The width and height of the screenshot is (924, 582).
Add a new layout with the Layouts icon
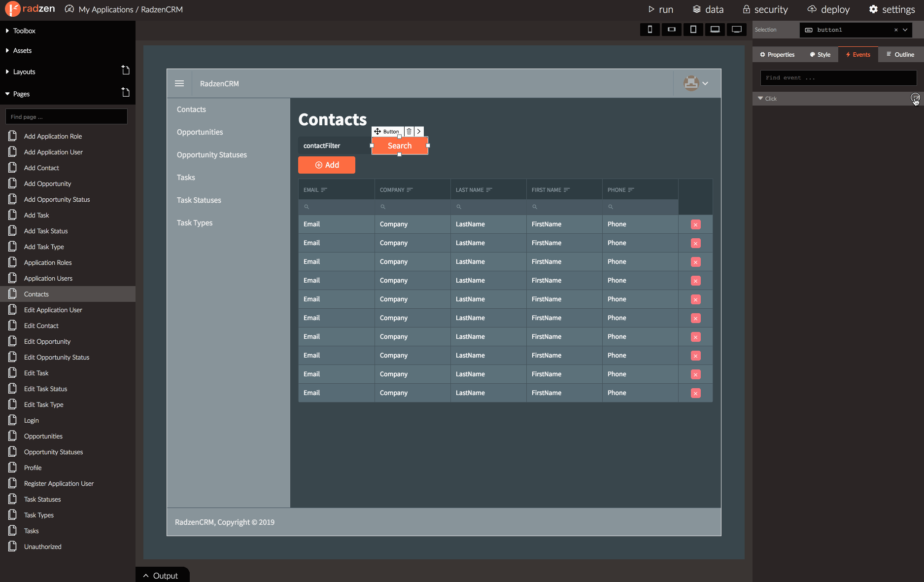coord(126,71)
